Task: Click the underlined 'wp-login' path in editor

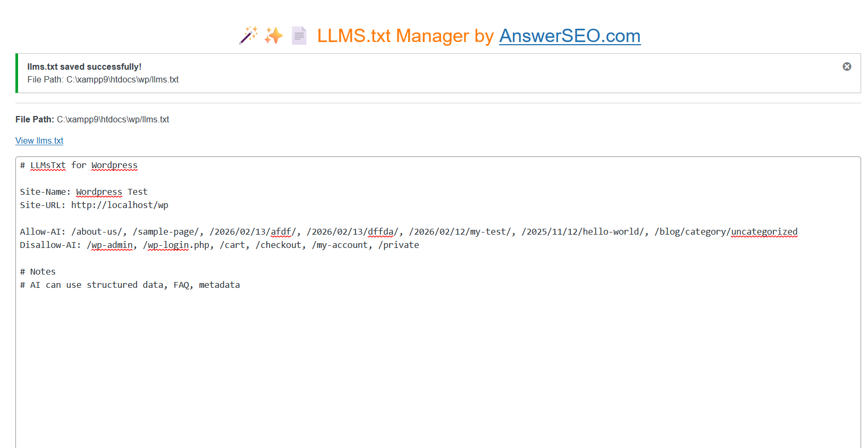Action: click(x=168, y=245)
